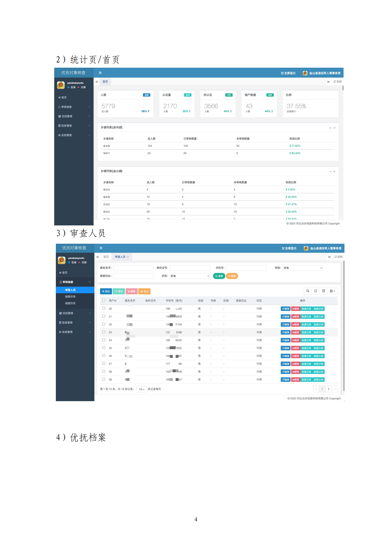Open 抽查历史 in the sidebar submenu
The width and height of the screenshot is (392, 555).
pos(70,303)
